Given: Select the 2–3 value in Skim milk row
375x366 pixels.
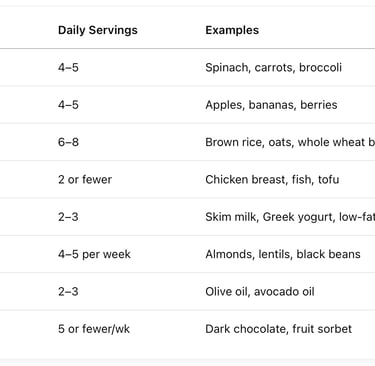Looking at the screenshot, I should click(x=68, y=217).
